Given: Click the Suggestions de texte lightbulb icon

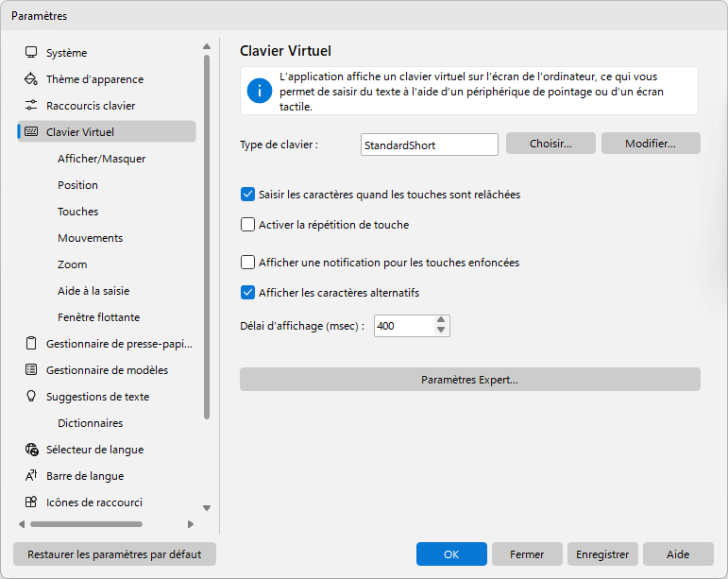Looking at the screenshot, I should pos(31,397).
